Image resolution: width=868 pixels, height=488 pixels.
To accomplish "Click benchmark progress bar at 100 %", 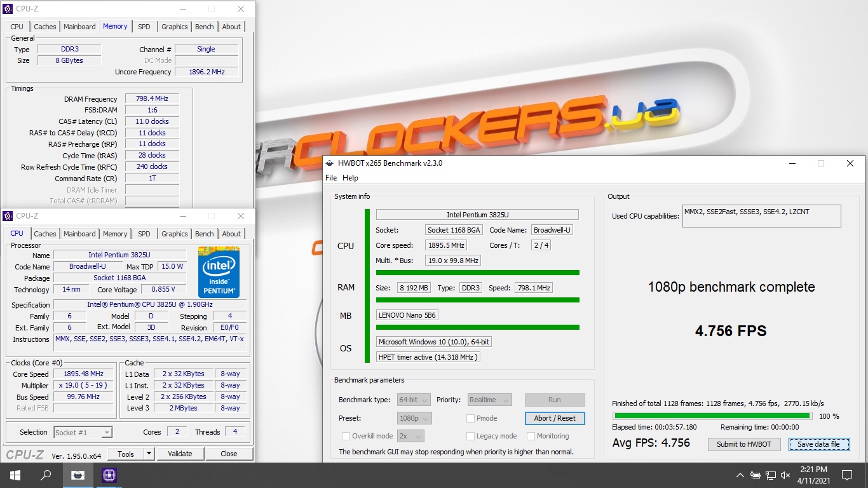I will tap(712, 416).
